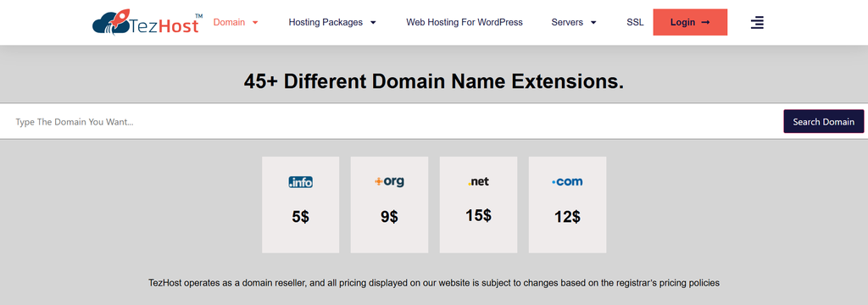Go to the SSL page
The image size is (868, 305).
point(635,22)
